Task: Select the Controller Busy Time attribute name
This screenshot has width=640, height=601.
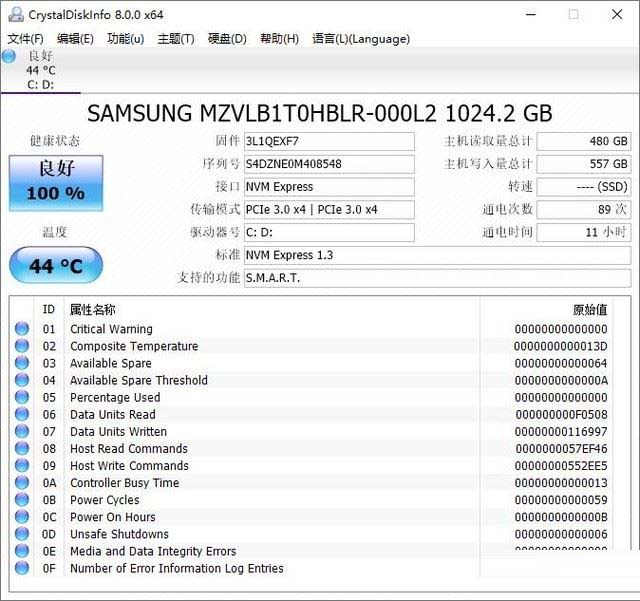Action: point(124,483)
